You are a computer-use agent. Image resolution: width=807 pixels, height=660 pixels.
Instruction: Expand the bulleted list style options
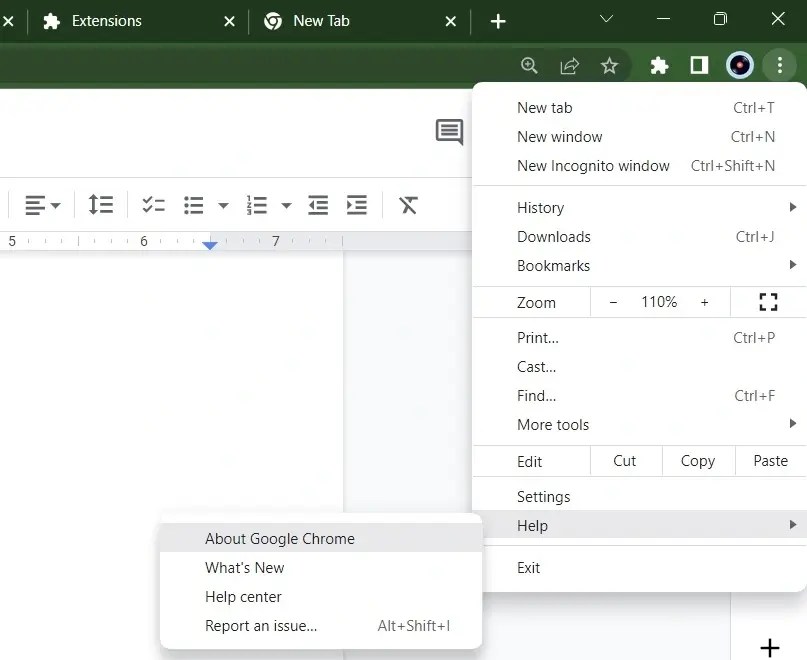point(224,204)
